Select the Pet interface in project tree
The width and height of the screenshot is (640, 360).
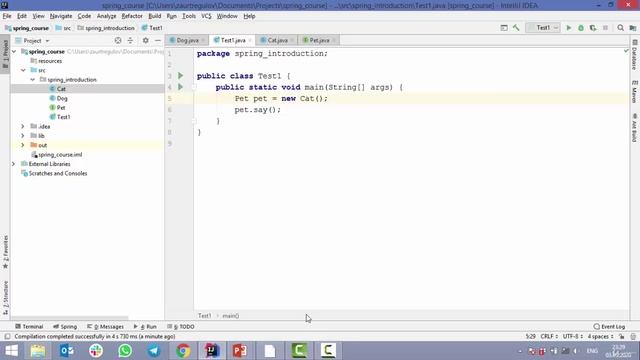(x=61, y=108)
